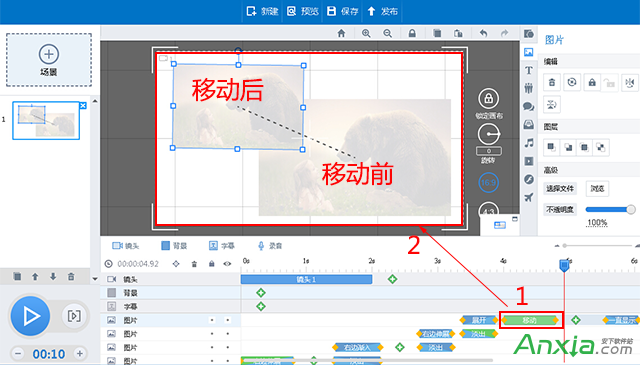Screen dimensions: 640x365
Task: Zoom in with the magnifier plus icon
Action: (366, 33)
